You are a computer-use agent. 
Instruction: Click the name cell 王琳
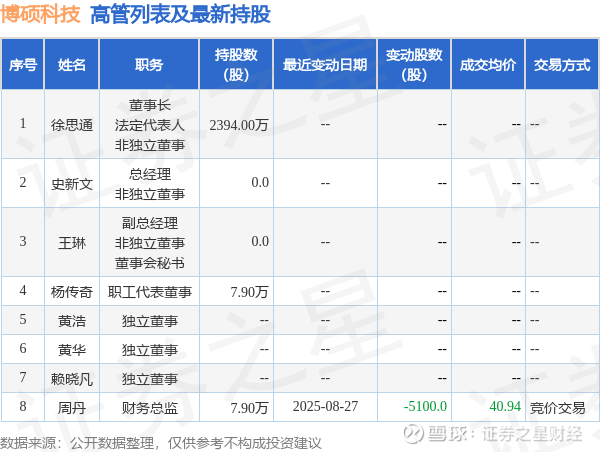(72, 243)
